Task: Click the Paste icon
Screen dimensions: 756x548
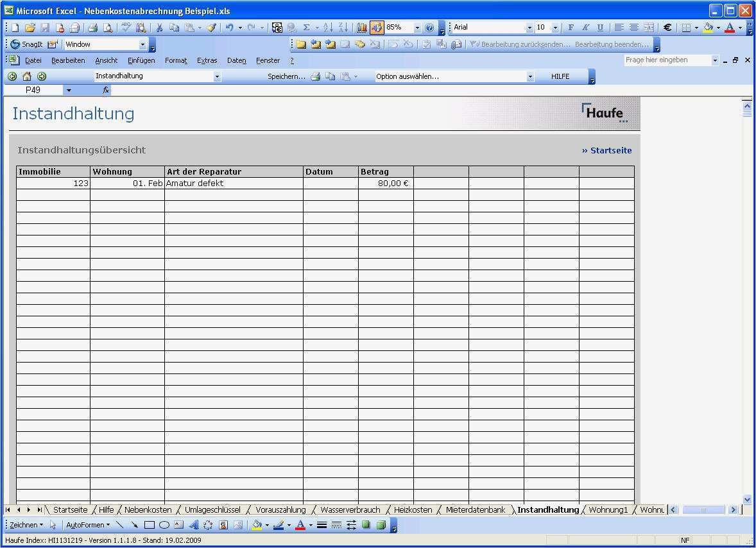Action: pos(189,27)
